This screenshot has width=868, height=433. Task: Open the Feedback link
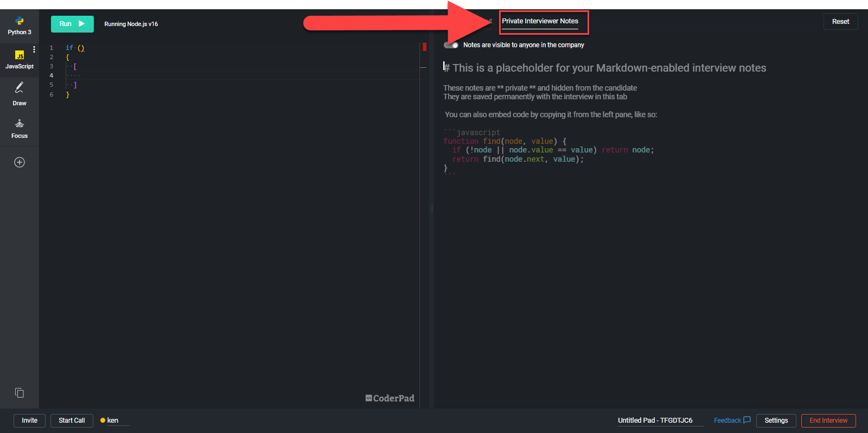point(732,421)
